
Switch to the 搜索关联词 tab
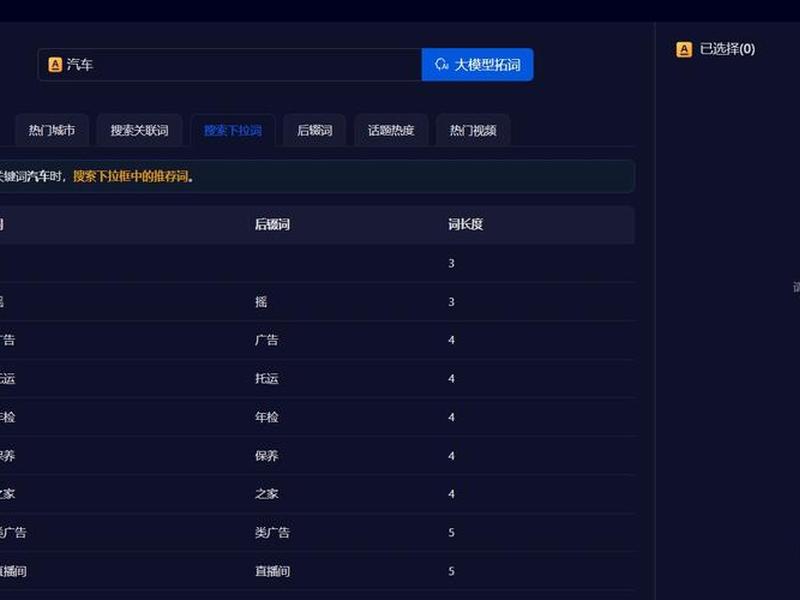click(139, 131)
